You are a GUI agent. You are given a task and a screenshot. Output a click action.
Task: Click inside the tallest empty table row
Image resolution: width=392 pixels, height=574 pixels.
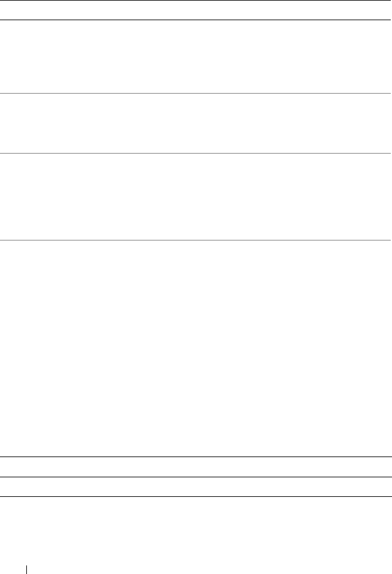(x=196, y=348)
